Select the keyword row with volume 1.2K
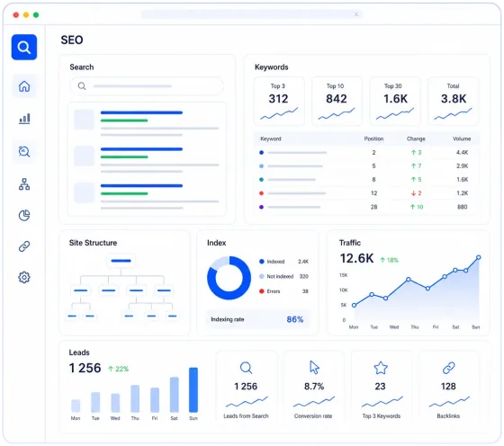The image size is (504, 446). [x=366, y=193]
